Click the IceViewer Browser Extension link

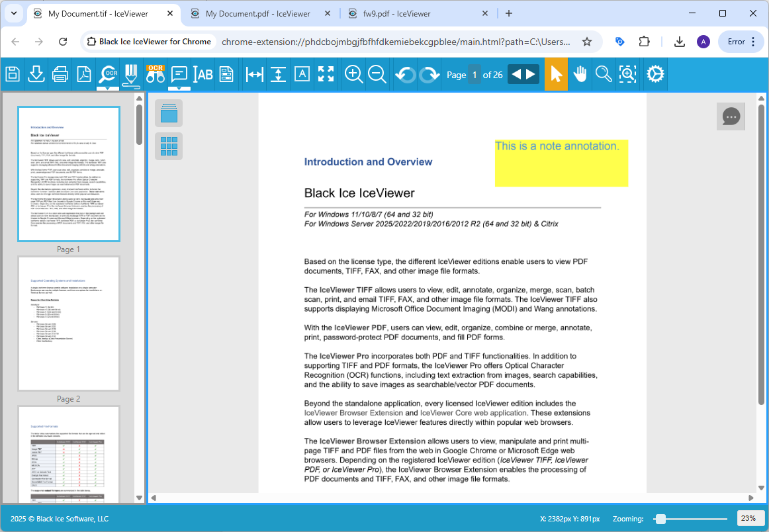[x=353, y=413]
